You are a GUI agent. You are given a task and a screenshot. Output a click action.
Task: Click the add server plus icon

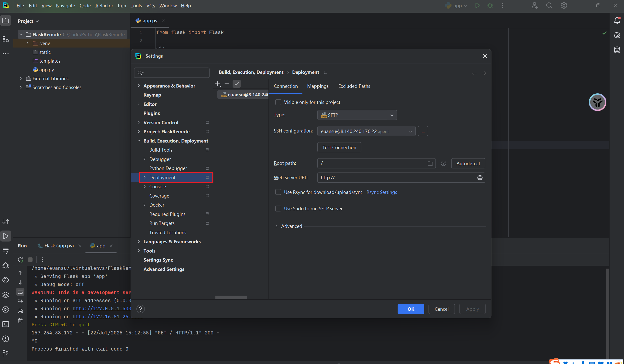point(217,84)
